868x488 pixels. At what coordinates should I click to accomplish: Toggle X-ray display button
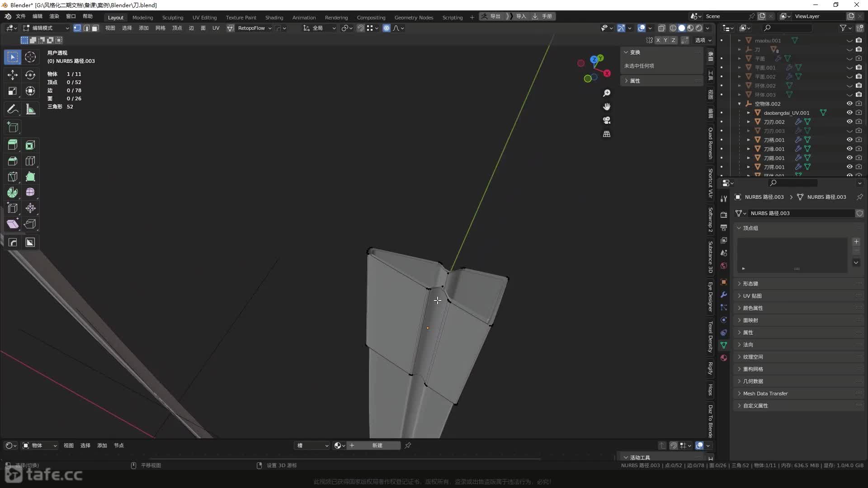(x=662, y=28)
